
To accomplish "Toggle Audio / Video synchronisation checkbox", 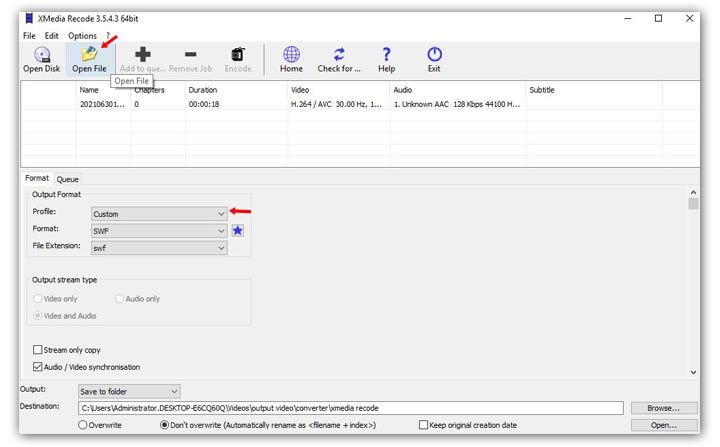I will [38, 367].
